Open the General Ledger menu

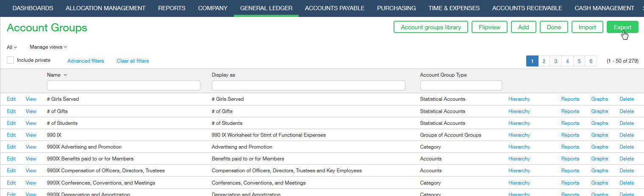[x=266, y=8]
